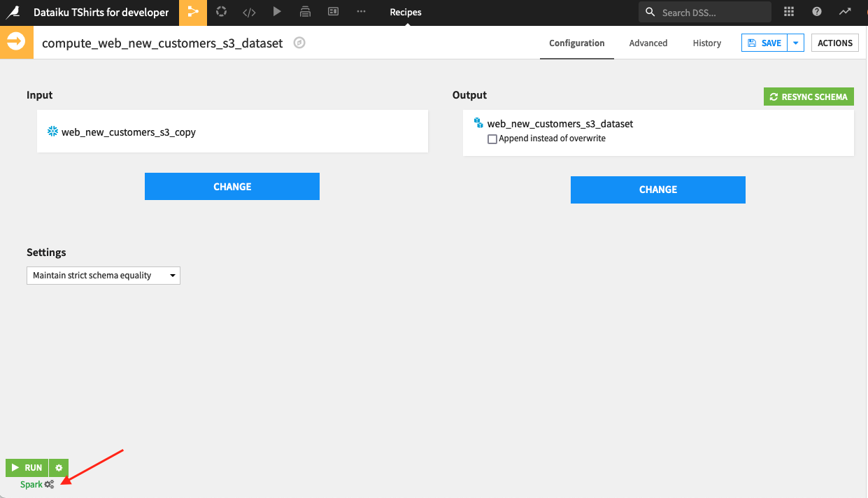The image size is (868, 498).
Task: Click CHANGE under Input
Action: [x=232, y=187]
